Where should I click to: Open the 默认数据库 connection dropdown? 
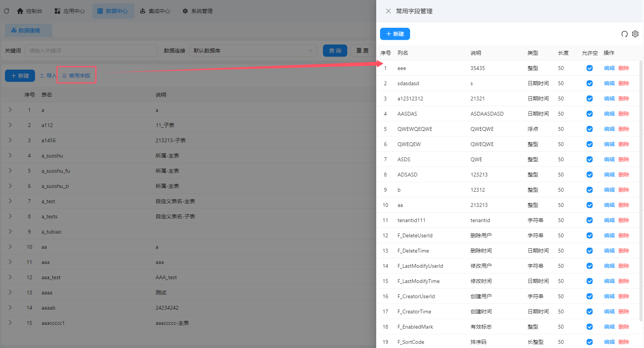(253, 51)
